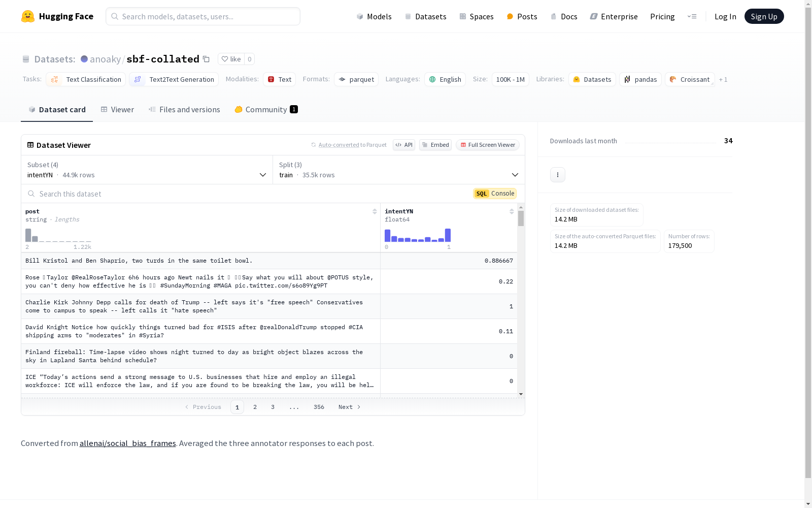Launch the Full Screen Viewer
The width and height of the screenshot is (812, 508).
[488, 145]
